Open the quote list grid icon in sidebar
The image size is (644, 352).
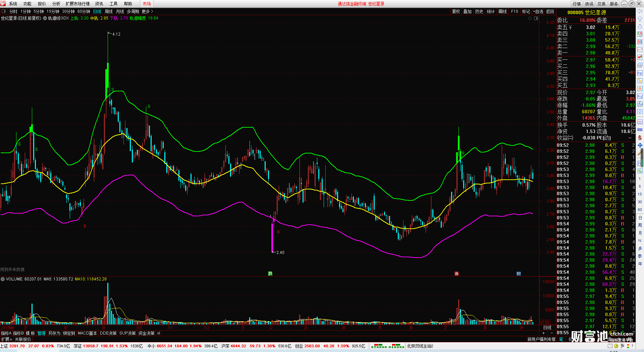(640, 34)
